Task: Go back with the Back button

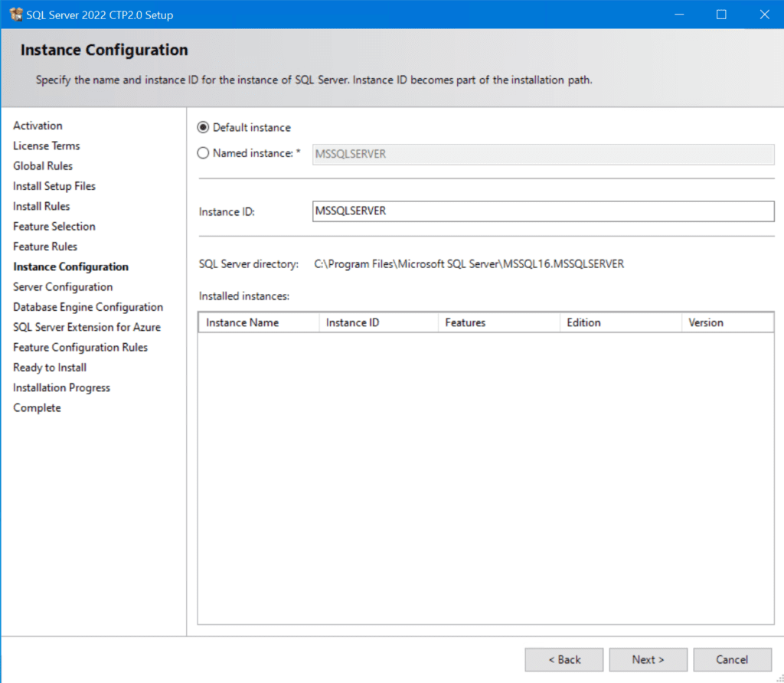Action: pos(564,659)
